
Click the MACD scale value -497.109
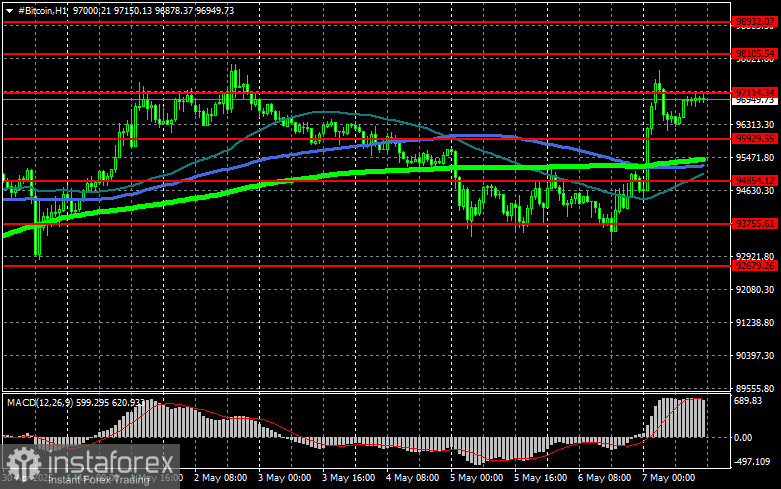coord(752,462)
